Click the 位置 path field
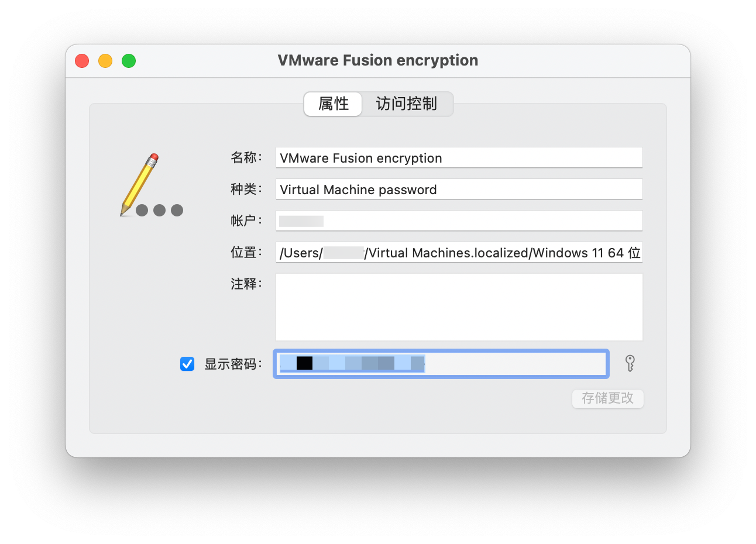Image resolution: width=756 pixels, height=544 pixels. click(x=459, y=253)
